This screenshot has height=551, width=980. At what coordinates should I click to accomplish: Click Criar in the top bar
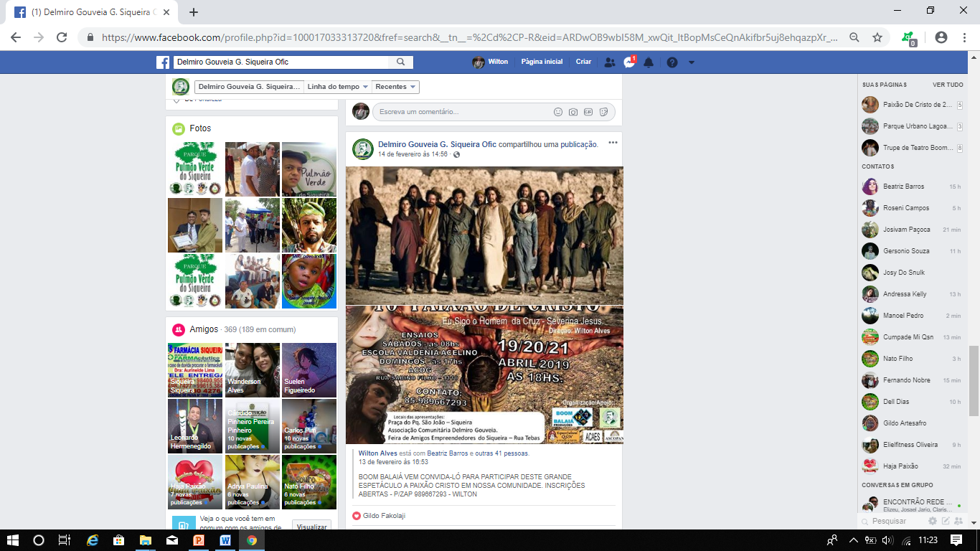[x=583, y=62]
